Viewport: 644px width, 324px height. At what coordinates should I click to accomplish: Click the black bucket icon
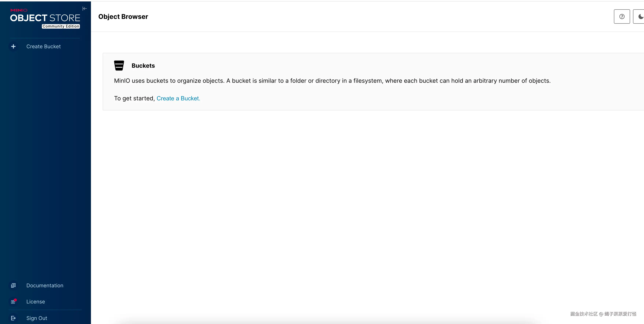coord(119,65)
